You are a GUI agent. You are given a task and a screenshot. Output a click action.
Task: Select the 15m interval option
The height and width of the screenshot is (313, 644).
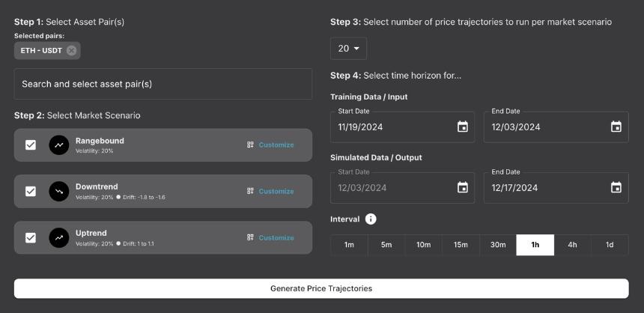[x=461, y=245]
